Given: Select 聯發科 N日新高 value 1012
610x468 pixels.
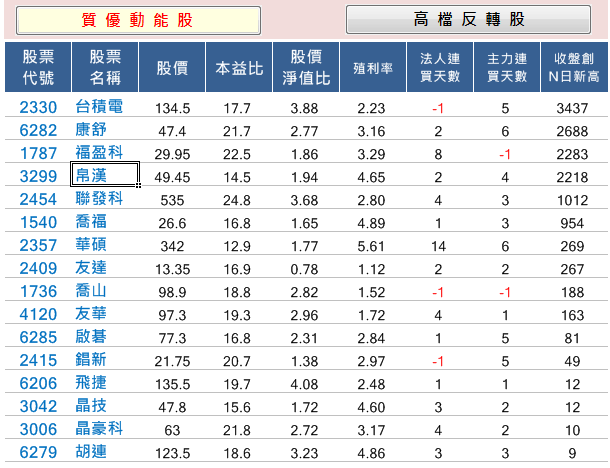Looking at the screenshot, I should (x=572, y=200).
